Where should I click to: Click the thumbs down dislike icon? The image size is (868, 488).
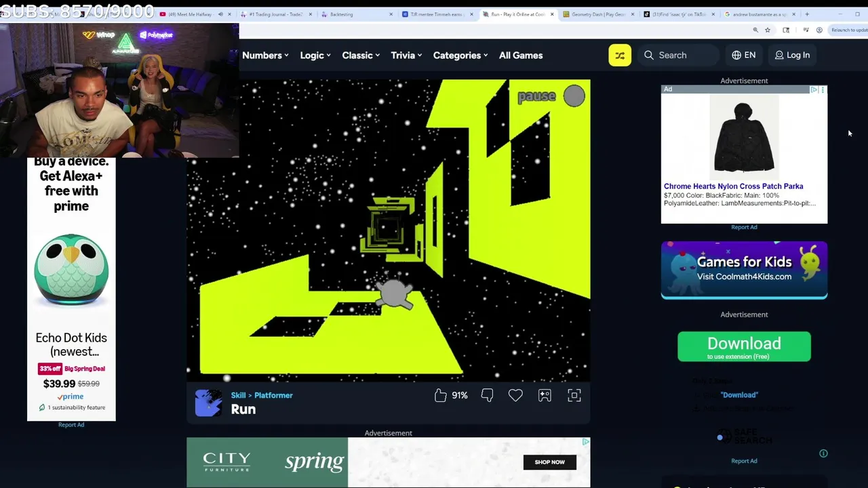[487, 395]
